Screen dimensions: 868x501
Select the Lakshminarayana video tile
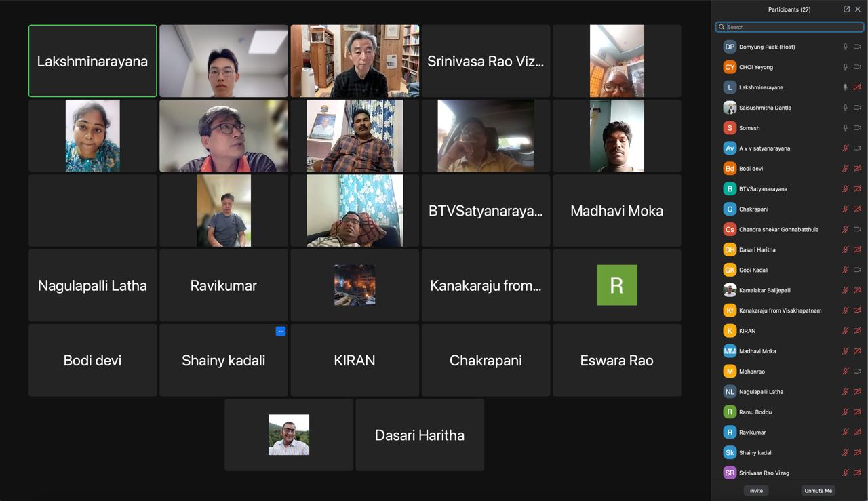93,61
